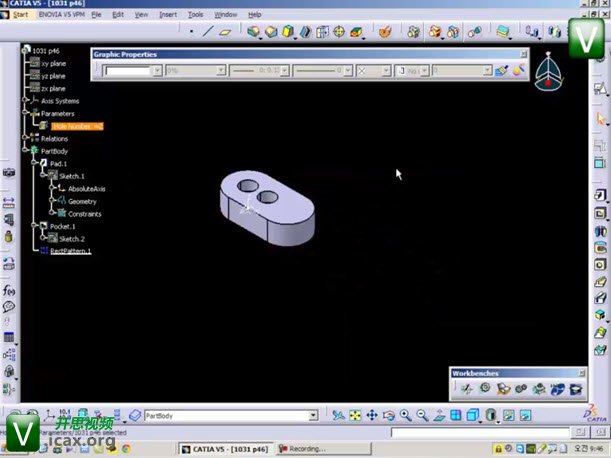Open the Tools menu
Image resolution: width=611 pixels, height=458 pixels.
195,15
